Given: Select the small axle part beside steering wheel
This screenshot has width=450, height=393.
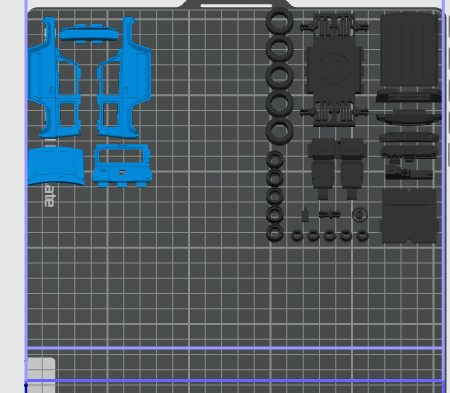Looking at the screenshot, I should click(x=330, y=214).
